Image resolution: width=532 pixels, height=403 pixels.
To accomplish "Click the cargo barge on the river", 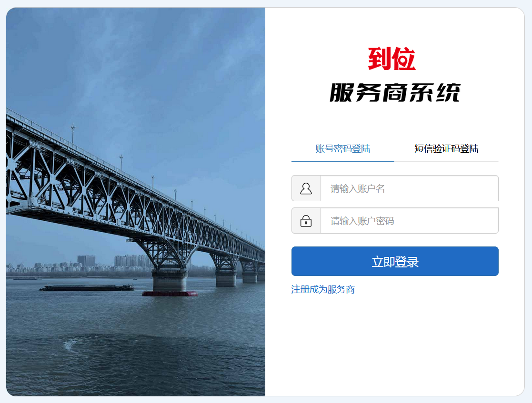I will pyautogui.click(x=87, y=288).
